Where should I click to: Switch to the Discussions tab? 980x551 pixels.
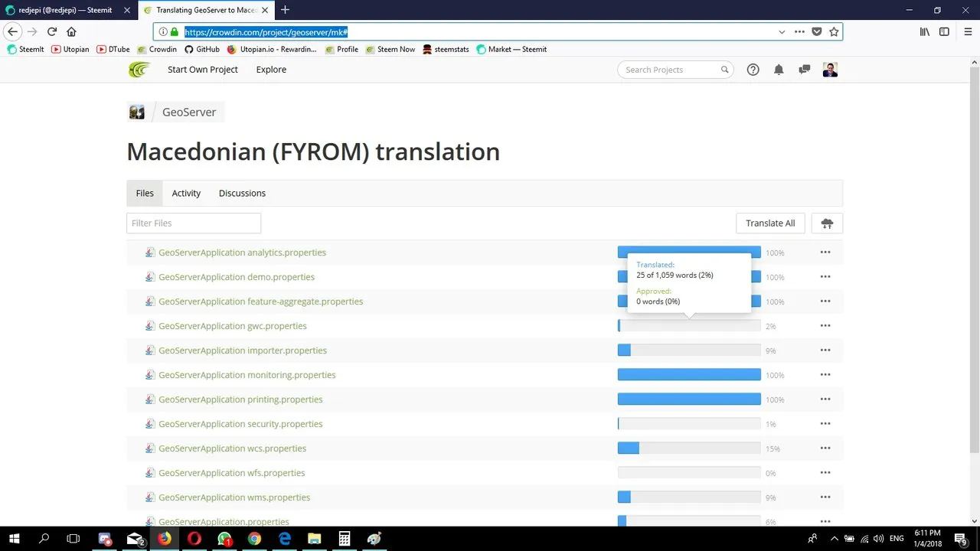pyautogui.click(x=242, y=193)
